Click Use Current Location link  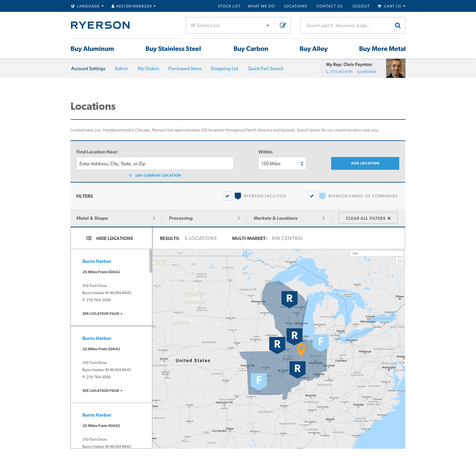(x=158, y=175)
